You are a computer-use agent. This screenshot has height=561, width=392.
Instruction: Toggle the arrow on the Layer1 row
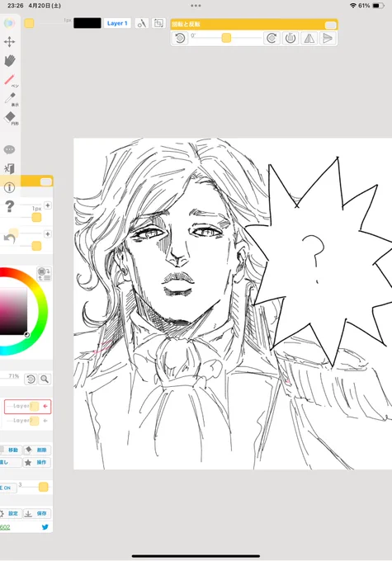45,406
